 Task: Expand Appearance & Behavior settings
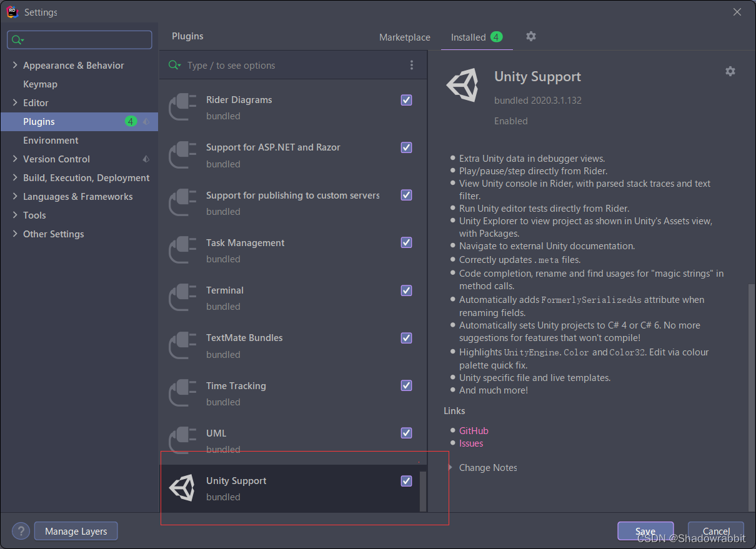(x=15, y=65)
